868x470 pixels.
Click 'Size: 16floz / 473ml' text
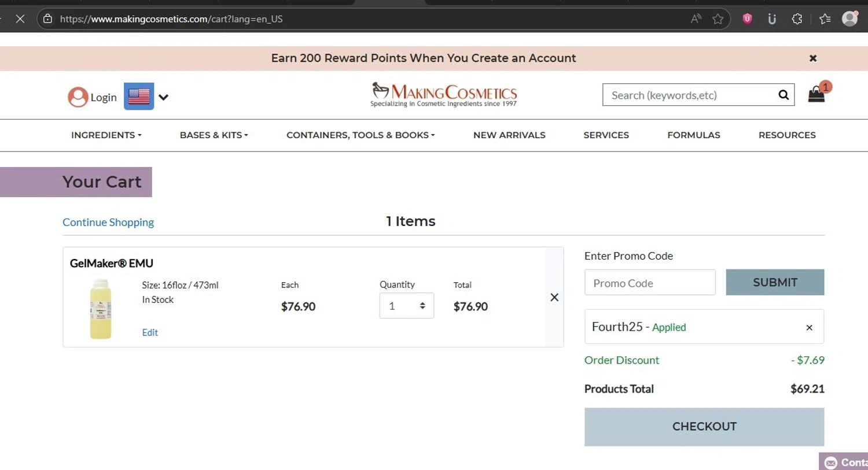[x=180, y=286]
